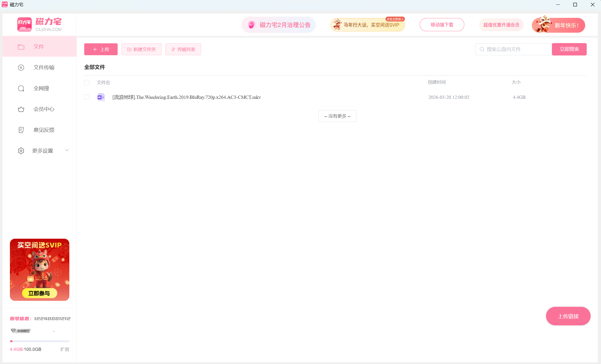
Task: Click the 买空间送SVIP promo banner
Action: point(40,270)
